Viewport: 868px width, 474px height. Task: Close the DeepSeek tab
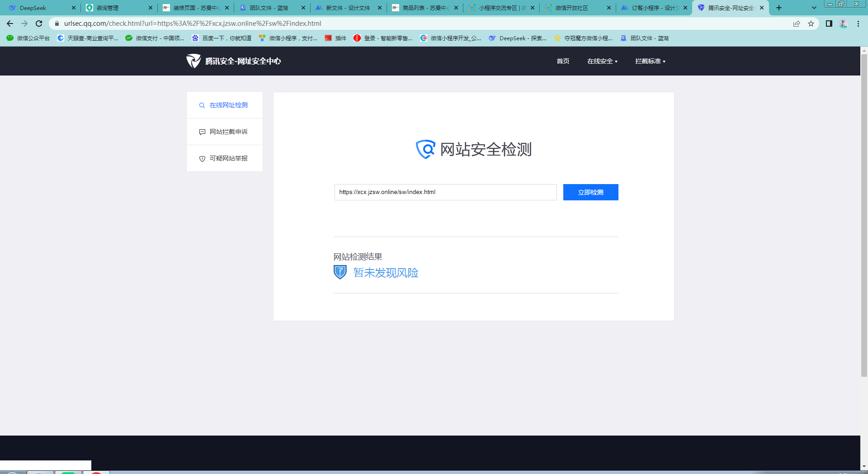tap(74, 8)
